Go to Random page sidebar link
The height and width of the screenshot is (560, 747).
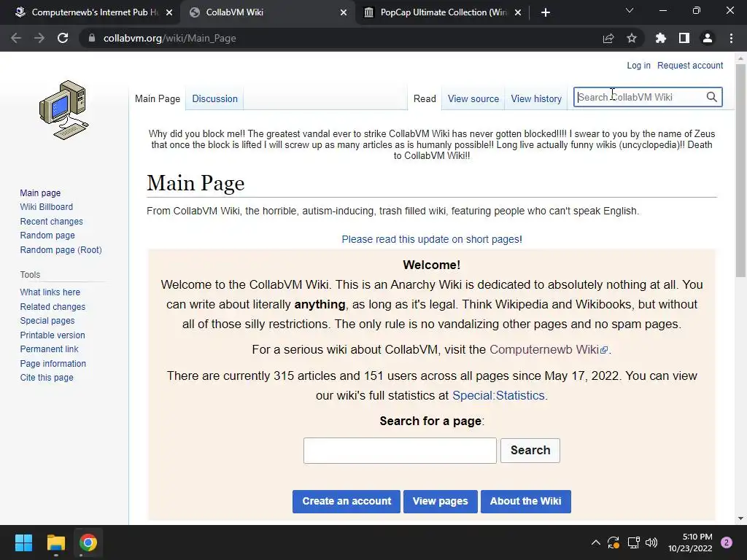pyautogui.click(x=47, y=236)
